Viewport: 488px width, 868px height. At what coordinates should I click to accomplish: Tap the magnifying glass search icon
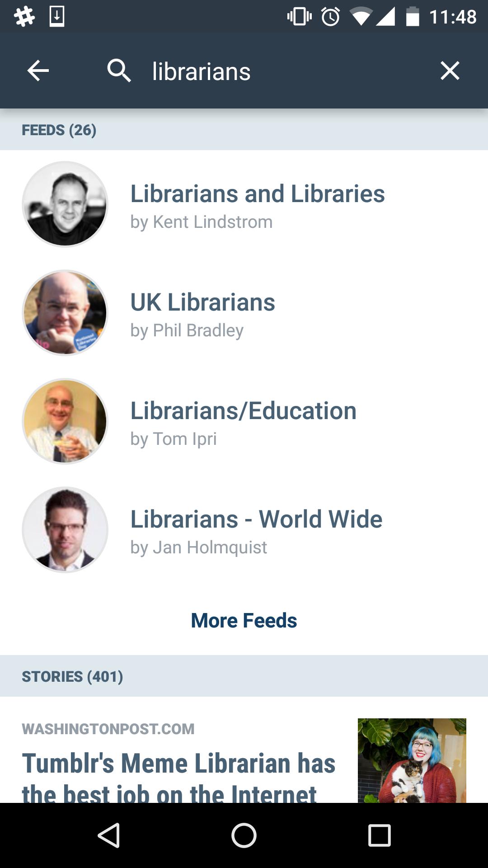pos(119,71)
